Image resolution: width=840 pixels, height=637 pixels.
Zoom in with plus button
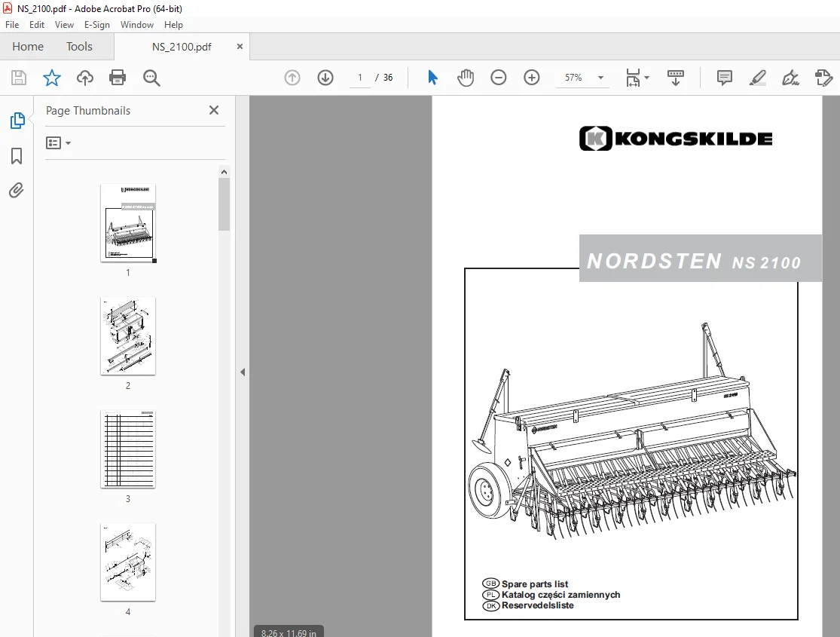(531, 78)
